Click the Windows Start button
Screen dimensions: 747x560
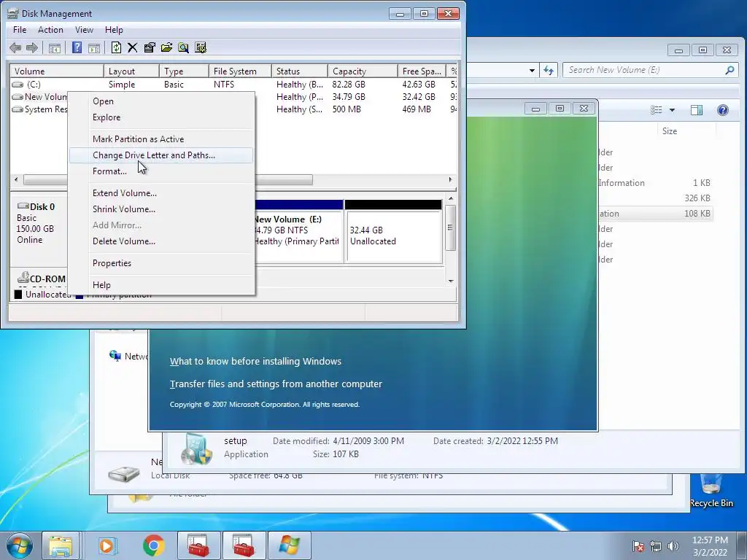[x=19, y=545]
